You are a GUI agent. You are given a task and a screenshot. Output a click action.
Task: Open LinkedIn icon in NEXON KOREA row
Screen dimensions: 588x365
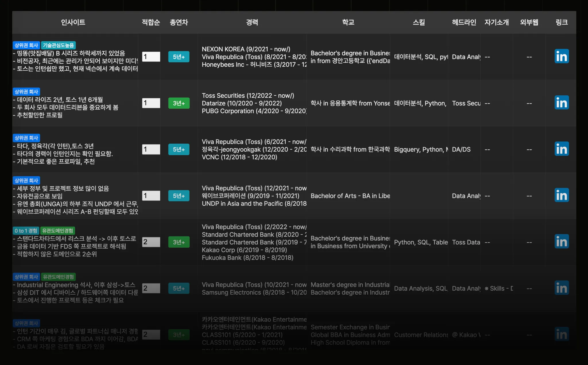561,56
